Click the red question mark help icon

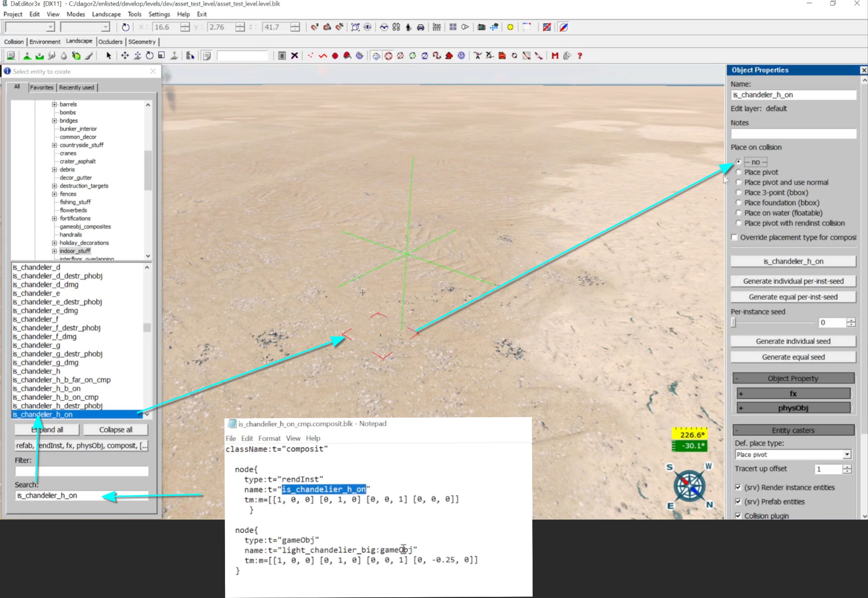(580, 56)
